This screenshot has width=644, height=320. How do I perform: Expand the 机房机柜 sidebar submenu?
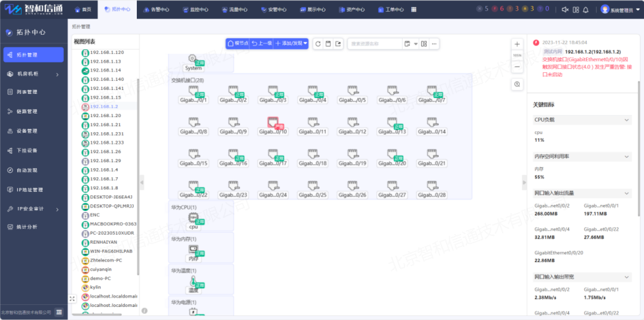pos(57,74)
